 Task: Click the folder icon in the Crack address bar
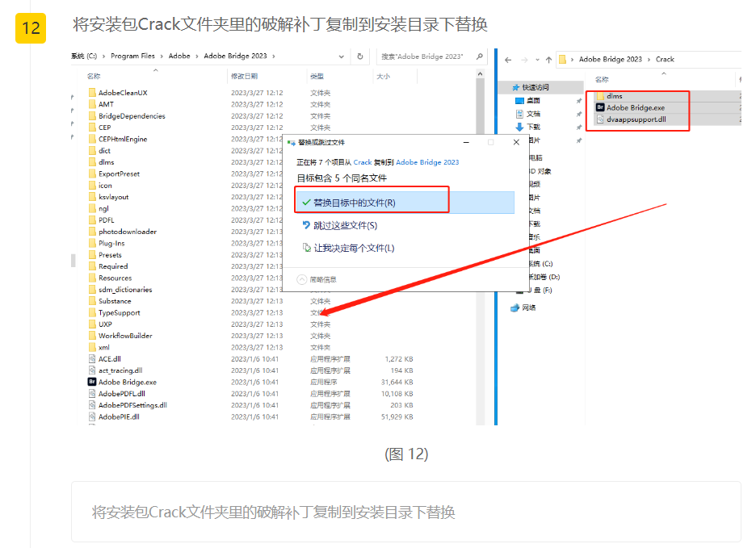[563, 59]
